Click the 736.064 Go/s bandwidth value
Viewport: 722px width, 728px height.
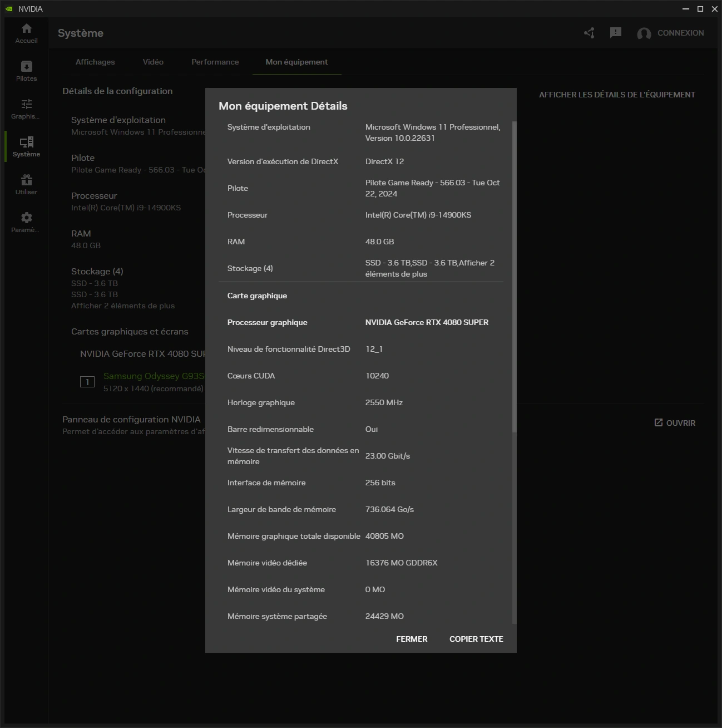[389, 509]
